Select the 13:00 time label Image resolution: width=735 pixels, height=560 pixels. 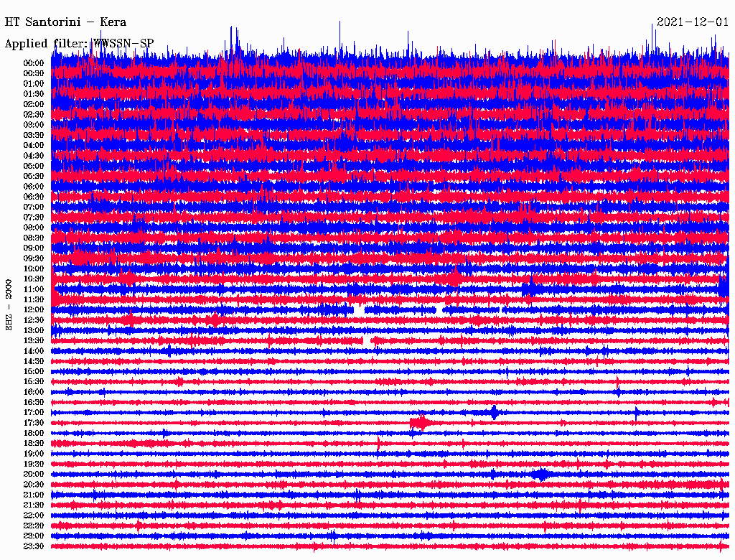34,331
